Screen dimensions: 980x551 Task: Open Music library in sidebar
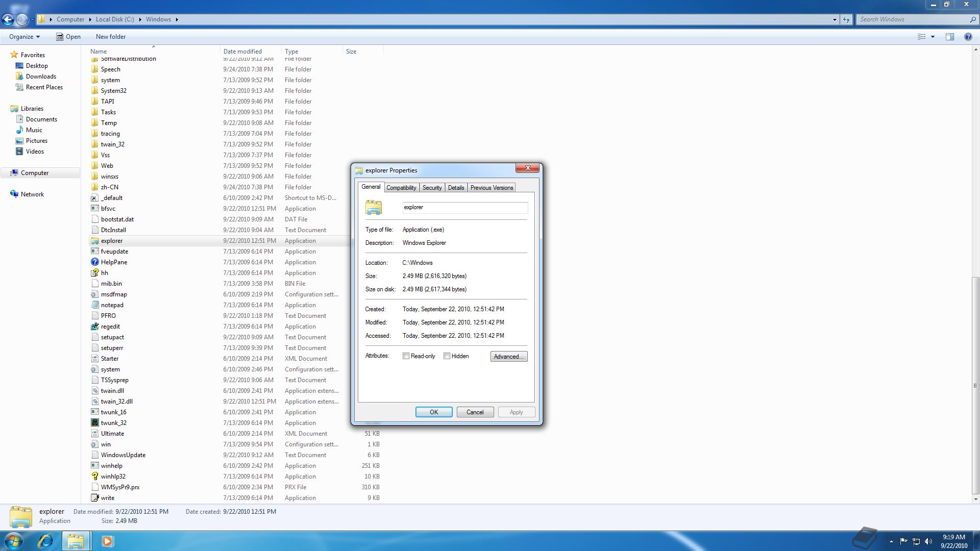[x=34, y=130]
